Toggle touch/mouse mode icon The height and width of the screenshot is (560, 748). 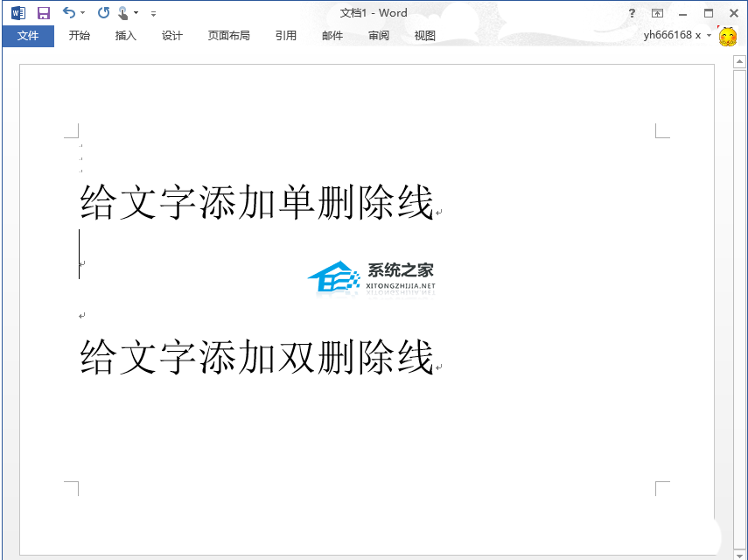123,13
